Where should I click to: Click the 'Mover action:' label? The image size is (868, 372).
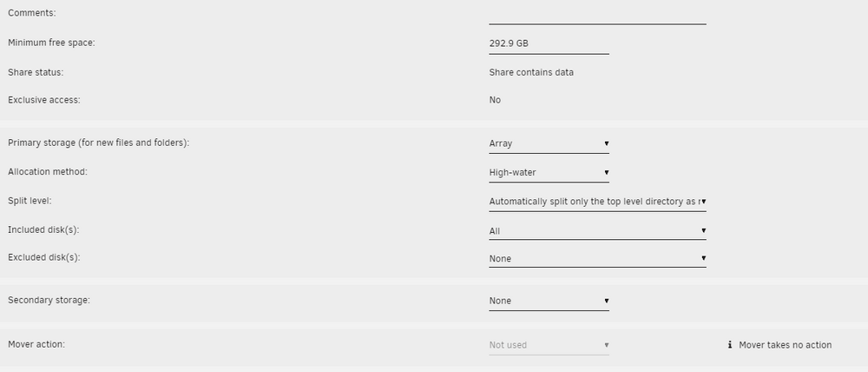pyautogui.click(x=36, y=344)
